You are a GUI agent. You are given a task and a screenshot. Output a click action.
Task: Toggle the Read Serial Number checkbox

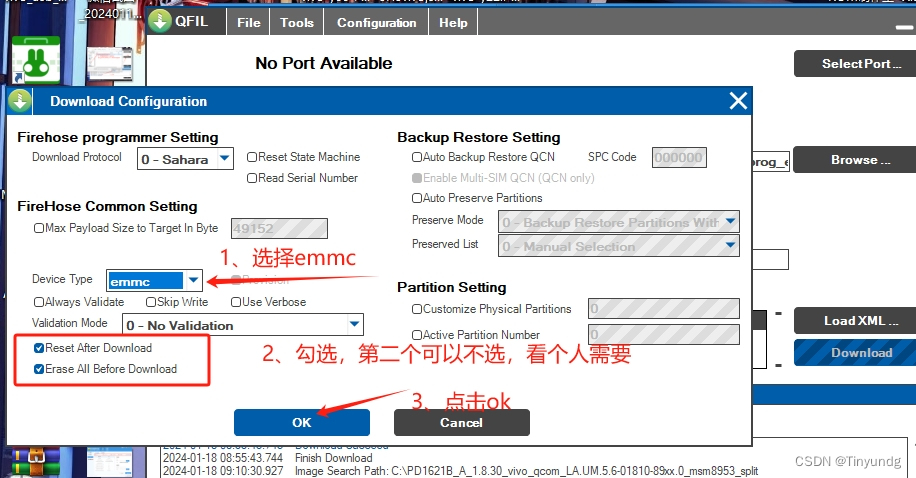tap(252, 178)
